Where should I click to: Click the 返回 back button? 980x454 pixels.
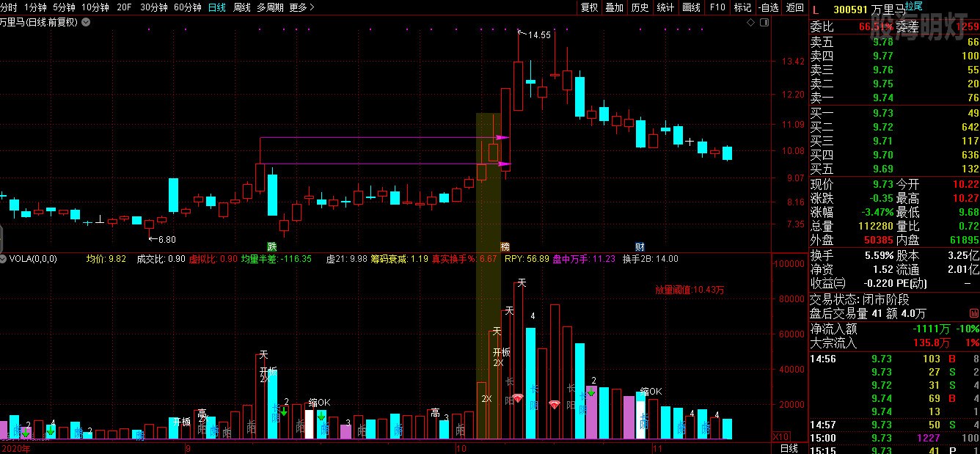(794, 7)
